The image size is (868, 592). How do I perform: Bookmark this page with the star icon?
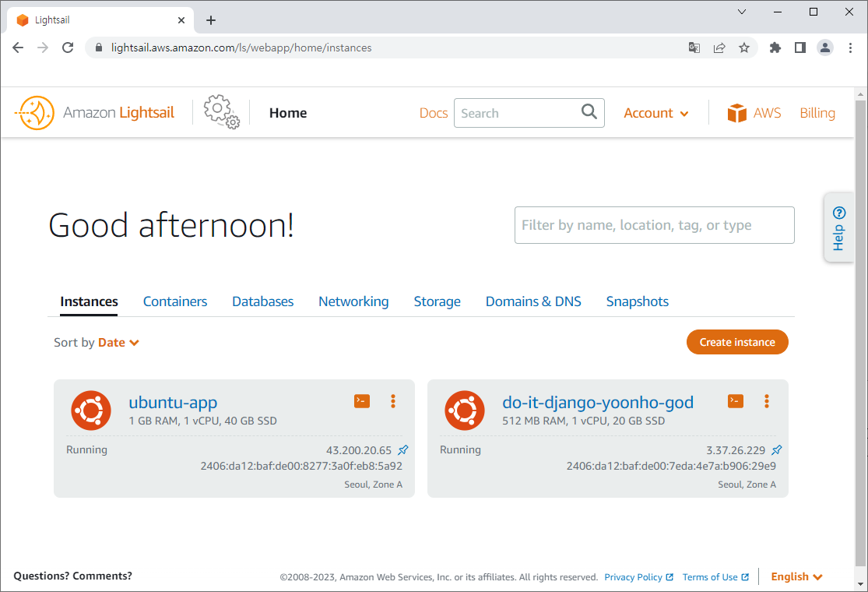pyautogui.click(x=744, y=48)
